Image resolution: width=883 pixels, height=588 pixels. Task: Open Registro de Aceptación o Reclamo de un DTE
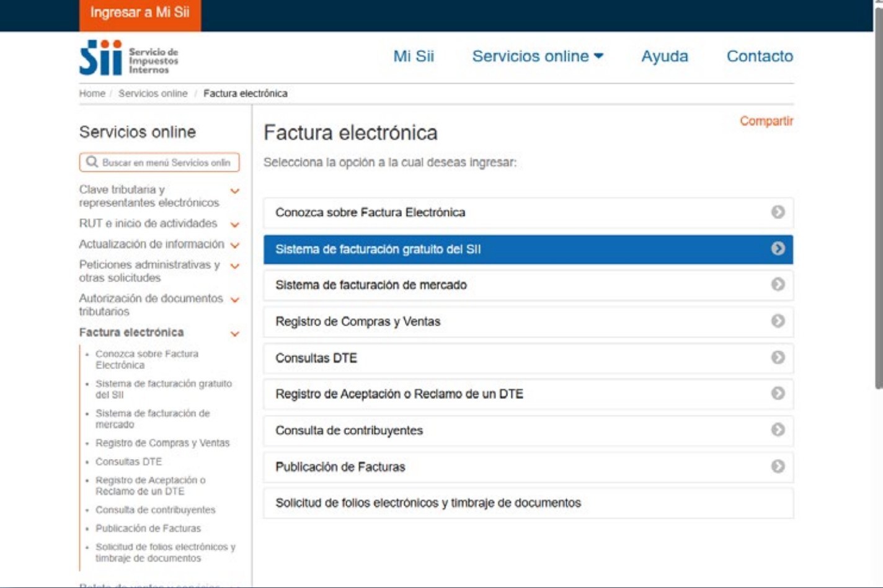528,394
